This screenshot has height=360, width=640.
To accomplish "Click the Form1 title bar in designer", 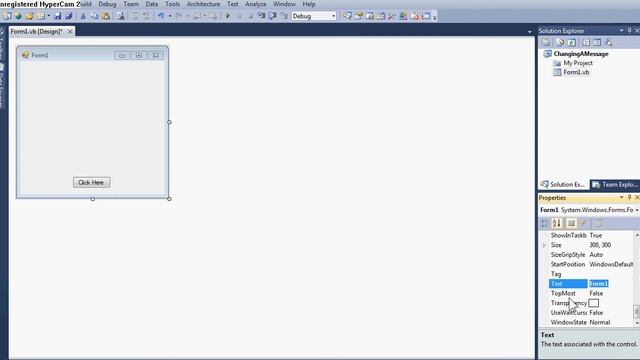I will [92, 55].
